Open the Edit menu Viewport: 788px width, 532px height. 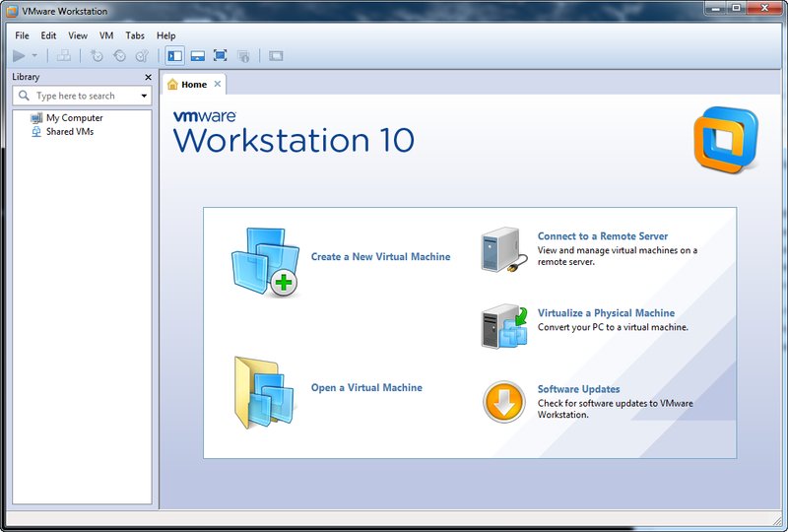click(x=48, y=35)
